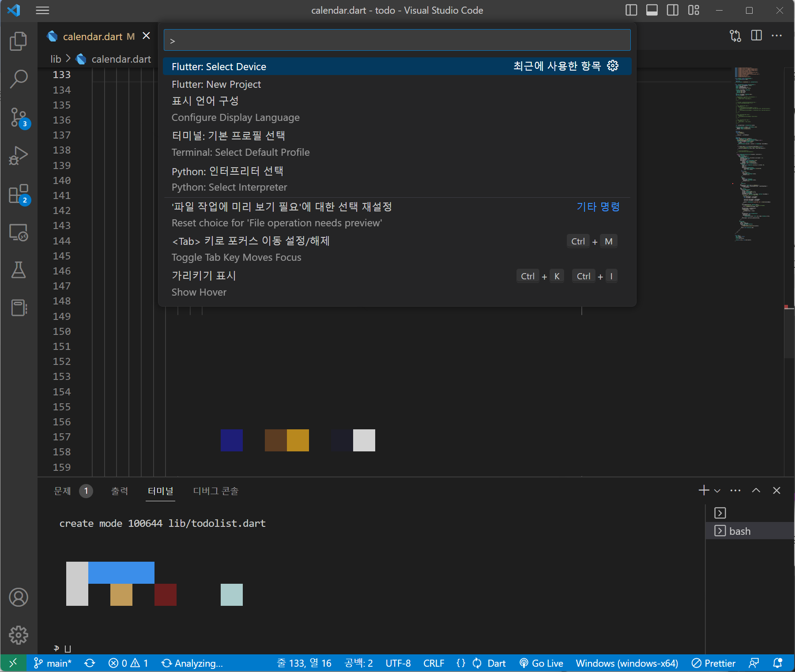Switch to the 터미널 terminal tab
The height and width of the screenshot is (672, 795).
pyautogui.click(x=160, y=491)
